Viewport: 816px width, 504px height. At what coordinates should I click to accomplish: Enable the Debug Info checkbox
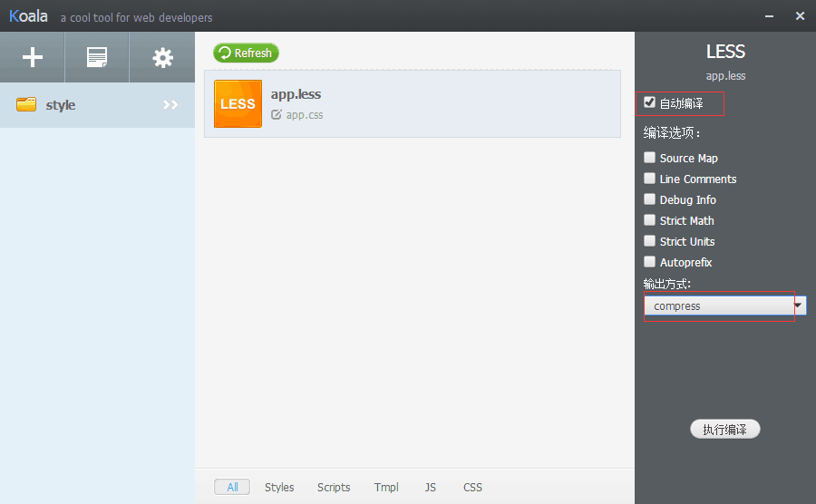tap(649, 199)
